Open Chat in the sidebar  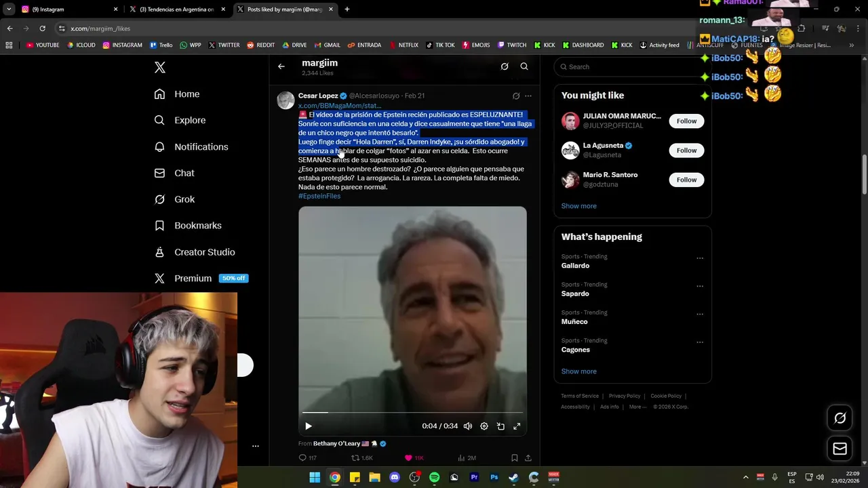point(174,174)
